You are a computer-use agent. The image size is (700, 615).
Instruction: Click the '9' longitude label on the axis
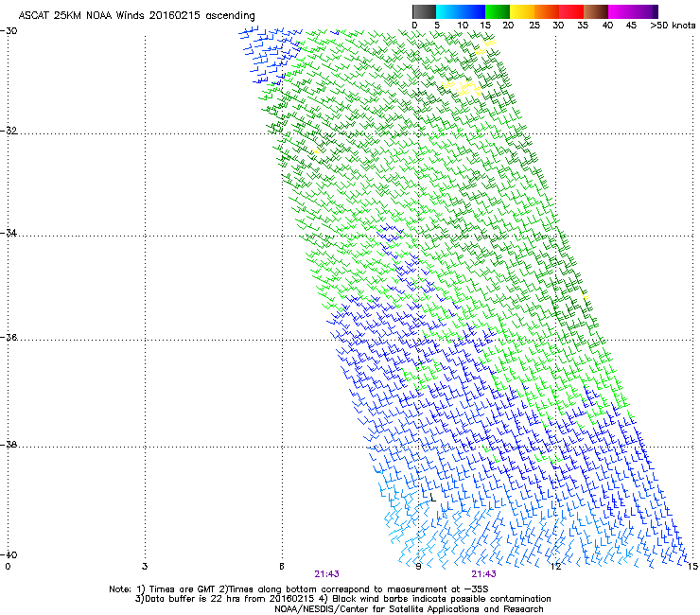point(418,567)
